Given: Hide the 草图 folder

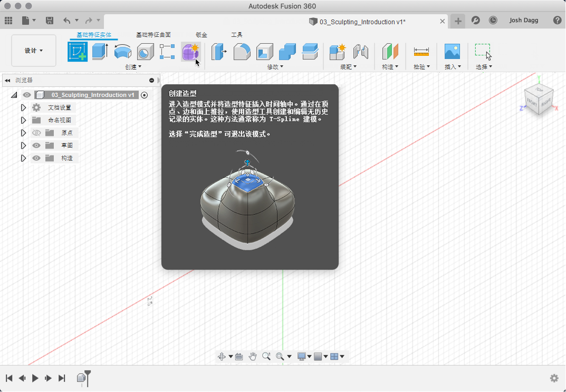Looking at the screenshot, I should tap(36, 145).
